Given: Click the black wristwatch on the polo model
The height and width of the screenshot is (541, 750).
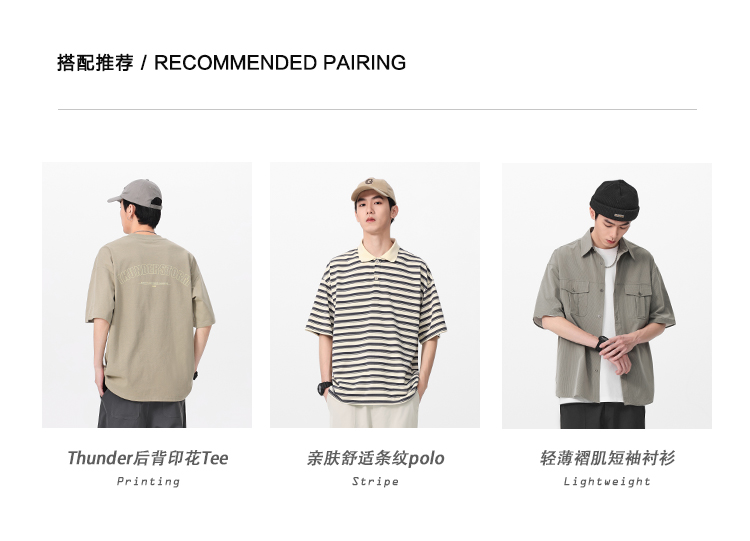Looking at the screenshot, I should point(324,387).
